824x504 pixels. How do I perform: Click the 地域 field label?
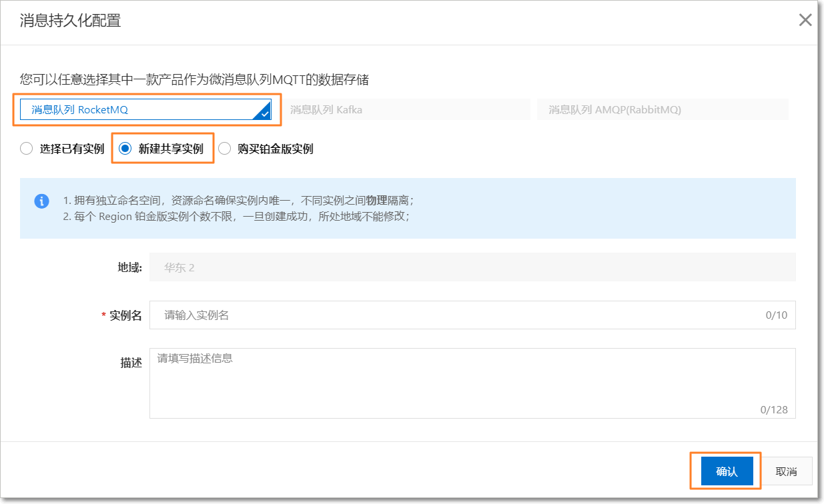click(x=130, y=267)
